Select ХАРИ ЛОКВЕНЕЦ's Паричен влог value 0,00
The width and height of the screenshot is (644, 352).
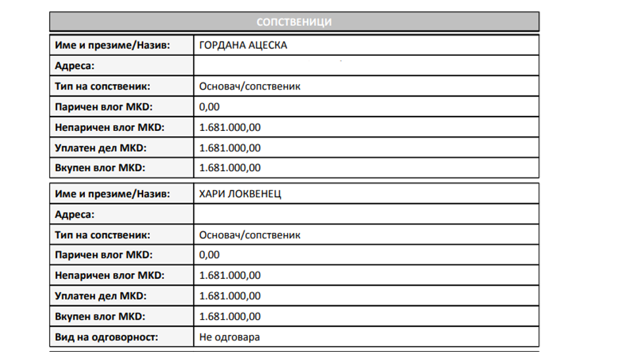click(x=210, y=255)
